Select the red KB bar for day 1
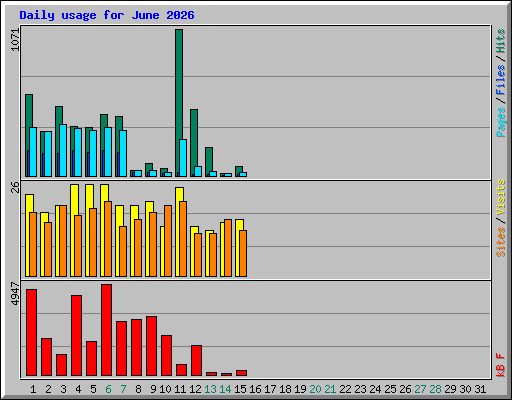The image size is (512, 400). point(31,332)
